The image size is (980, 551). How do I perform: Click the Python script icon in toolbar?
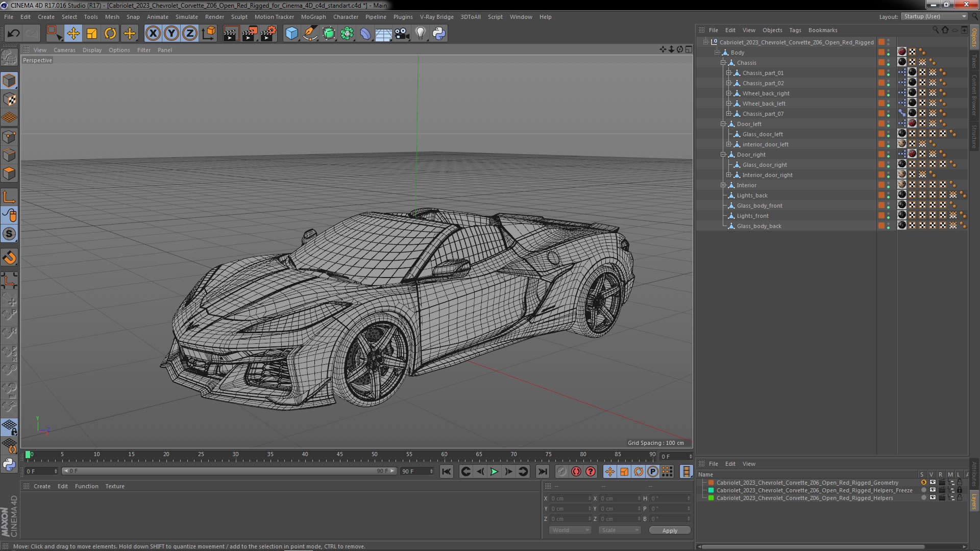click(x=439, y=34)
